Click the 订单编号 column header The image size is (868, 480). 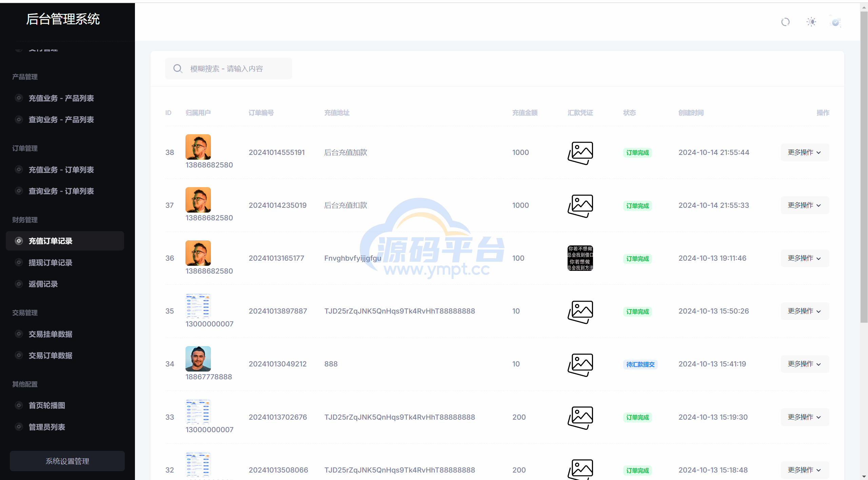pos(261,113)
